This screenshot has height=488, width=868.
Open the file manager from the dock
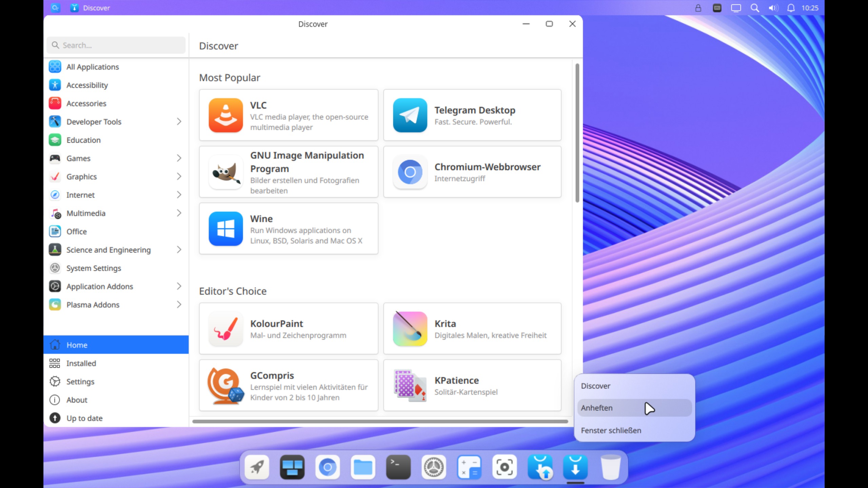[x=363, y=467]
